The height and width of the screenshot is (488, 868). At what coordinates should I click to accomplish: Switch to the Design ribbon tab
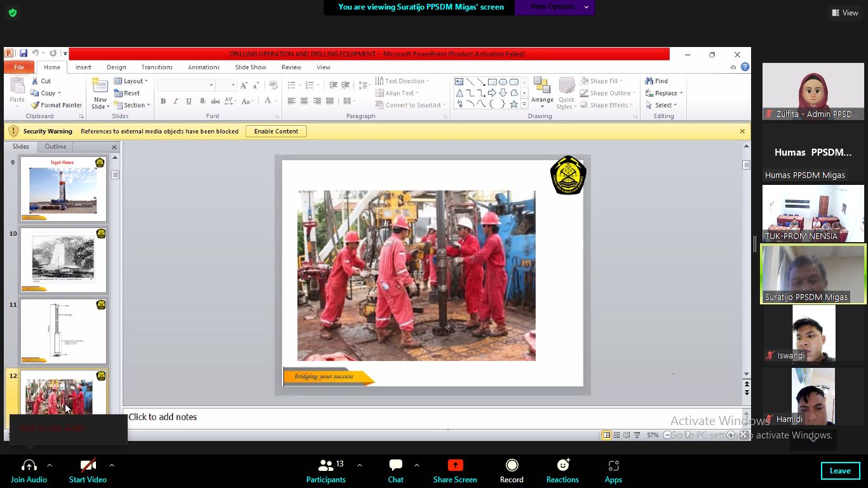(116, 67)
